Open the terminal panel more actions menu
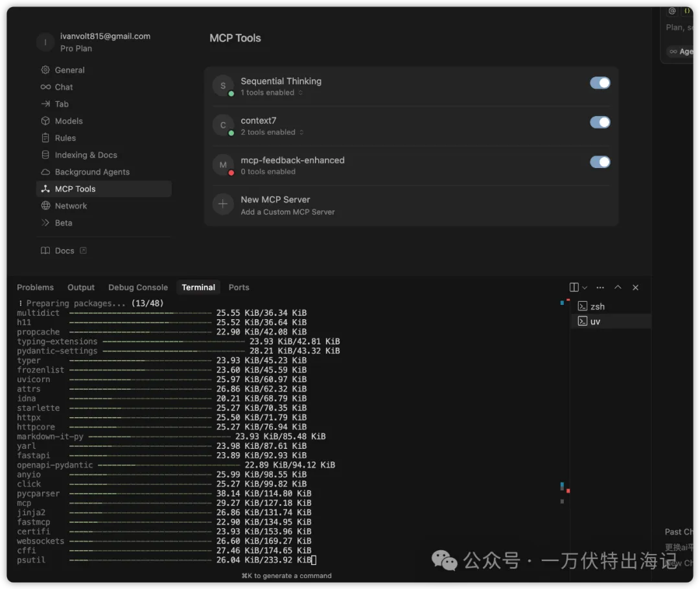Image resolution: width=700 pixels, height=589 pixels. (600, 287)
